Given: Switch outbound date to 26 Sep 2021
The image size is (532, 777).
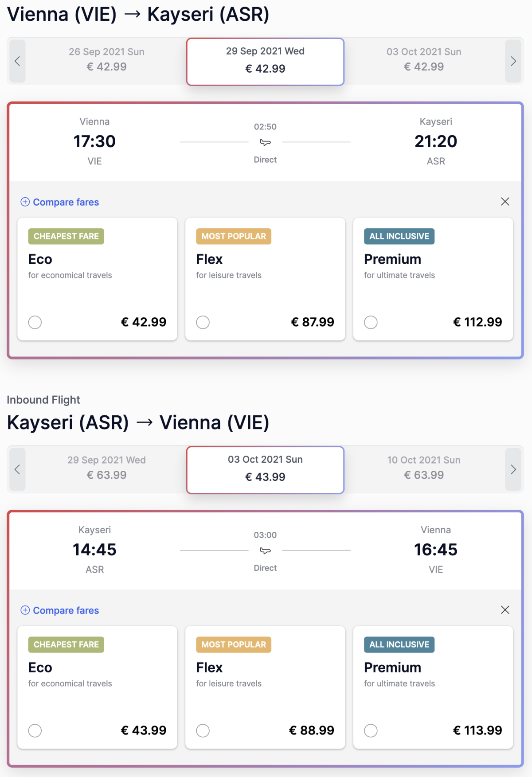Looking at the screenshot, I should (106, 59).
